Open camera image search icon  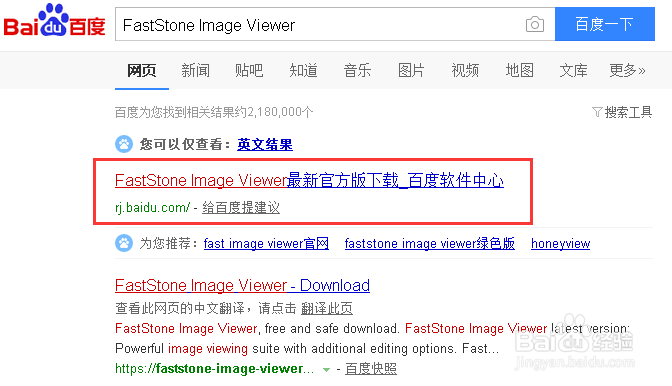coord(535,24)
